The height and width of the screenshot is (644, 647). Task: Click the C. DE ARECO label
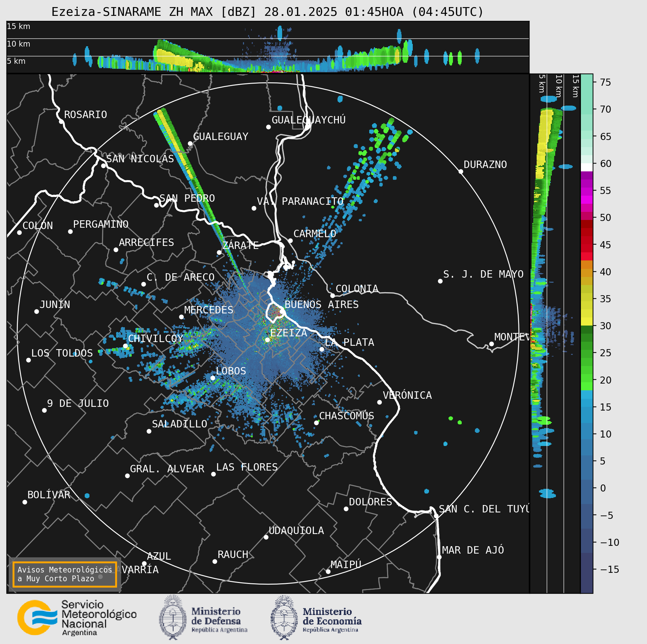pos(181,277)
